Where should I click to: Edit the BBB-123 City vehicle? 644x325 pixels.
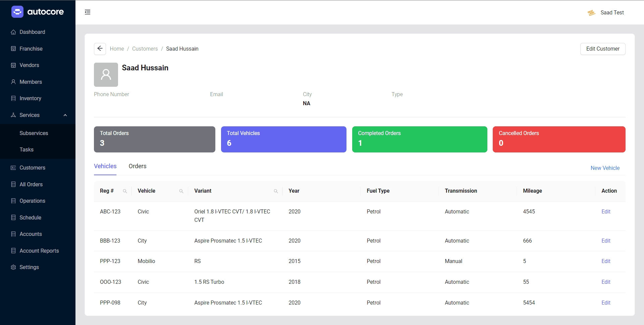pos(606,241)
